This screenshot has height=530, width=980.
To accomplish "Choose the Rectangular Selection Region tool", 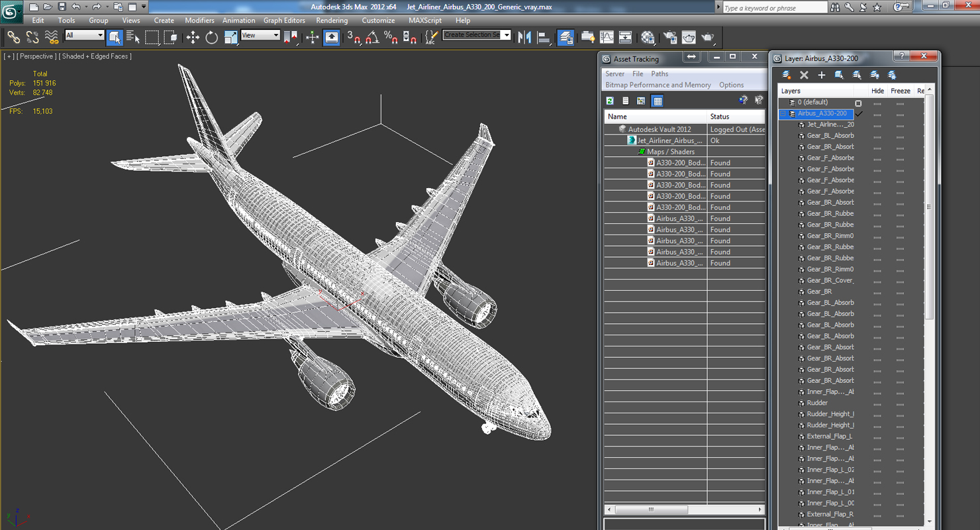I will [x=152, y=37].
